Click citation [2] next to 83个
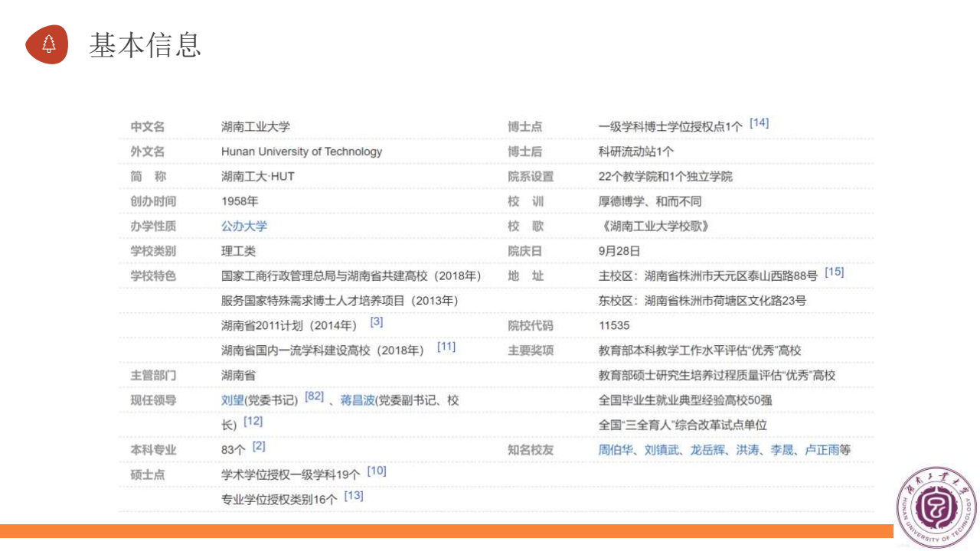The height and width of the screenshot is (551, 980). 259,446
